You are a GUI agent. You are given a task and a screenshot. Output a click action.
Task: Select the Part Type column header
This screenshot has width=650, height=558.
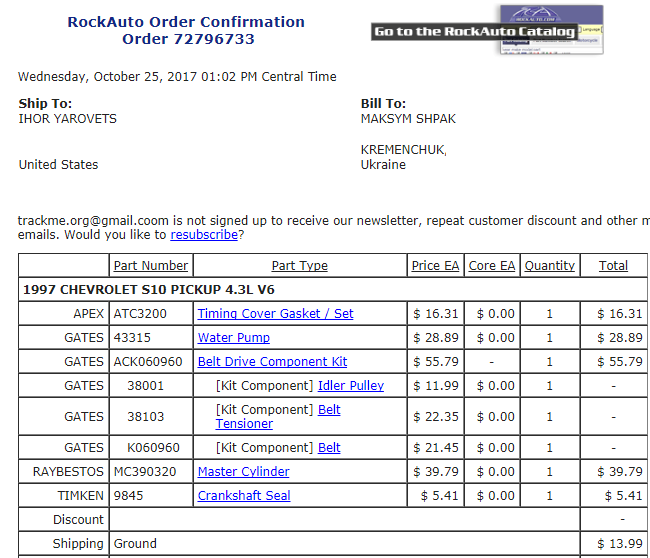(x=300, y=265)
